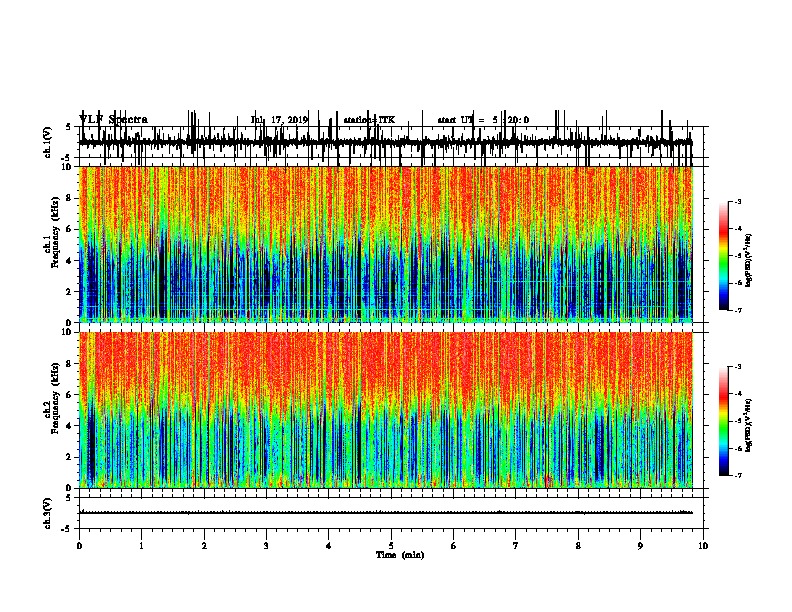Screen dimensions: 792x612
Task: Click the '-7' label on ch.2 color bar
Action: pos(737,475)
